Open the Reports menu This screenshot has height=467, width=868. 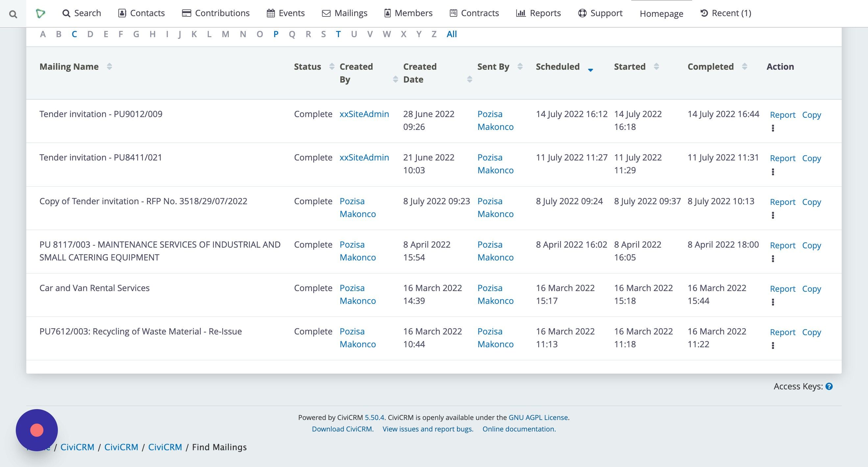(539, 13)
